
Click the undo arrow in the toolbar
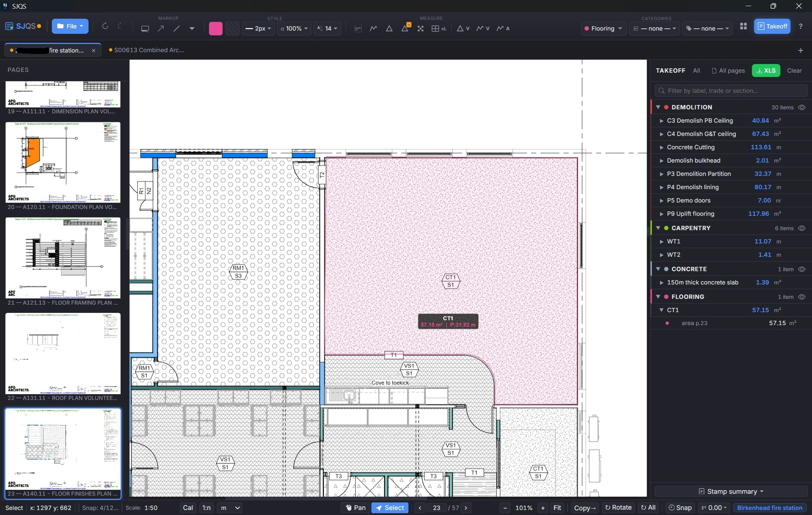click(x=105, y=26)
